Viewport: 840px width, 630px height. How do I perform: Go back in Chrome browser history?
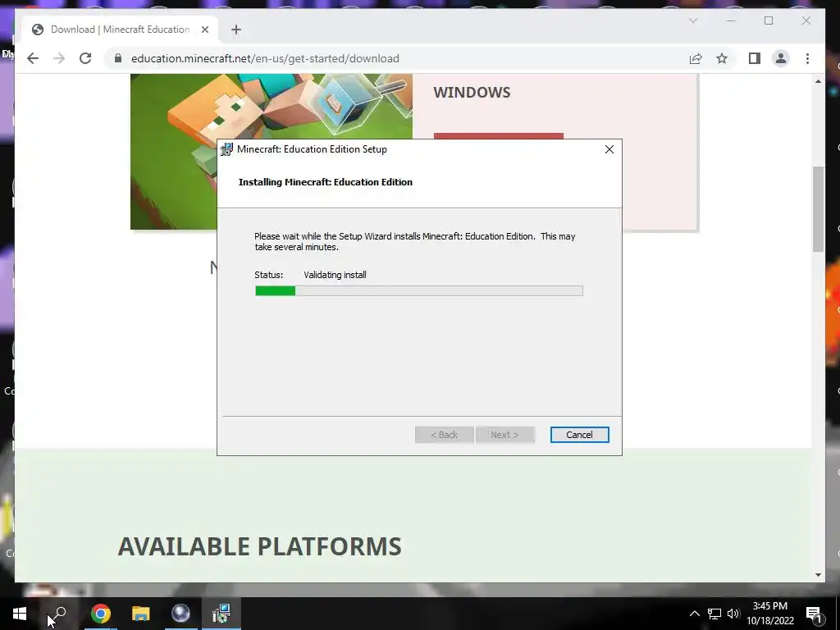coord(33,58)
